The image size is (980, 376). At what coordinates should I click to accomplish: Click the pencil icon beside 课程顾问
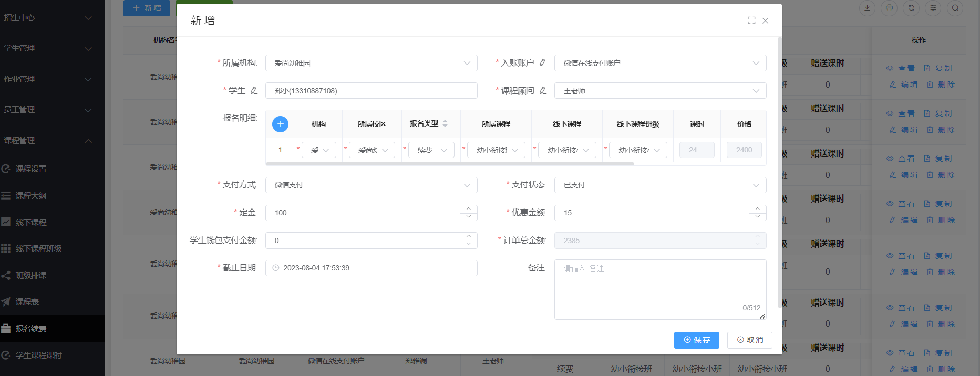click(543, 91)
